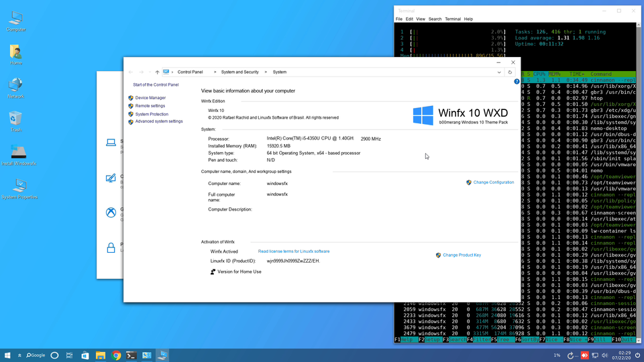This screenshot has height=362, width=644.
Task: Open the Windows Start menu button
Action: [7, 355]
